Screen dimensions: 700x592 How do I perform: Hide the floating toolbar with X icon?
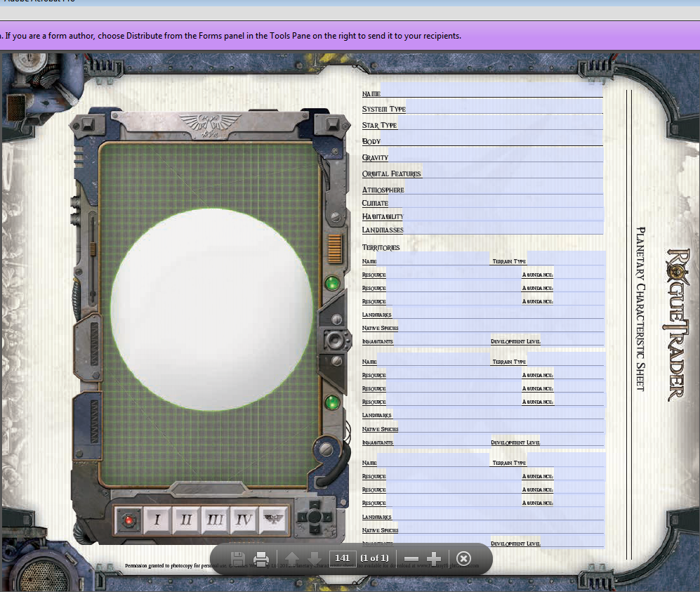point(464,558)
